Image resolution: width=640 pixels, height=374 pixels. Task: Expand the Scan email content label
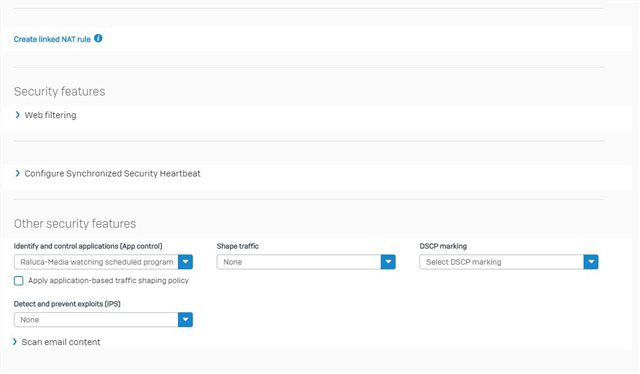[61, 342]
